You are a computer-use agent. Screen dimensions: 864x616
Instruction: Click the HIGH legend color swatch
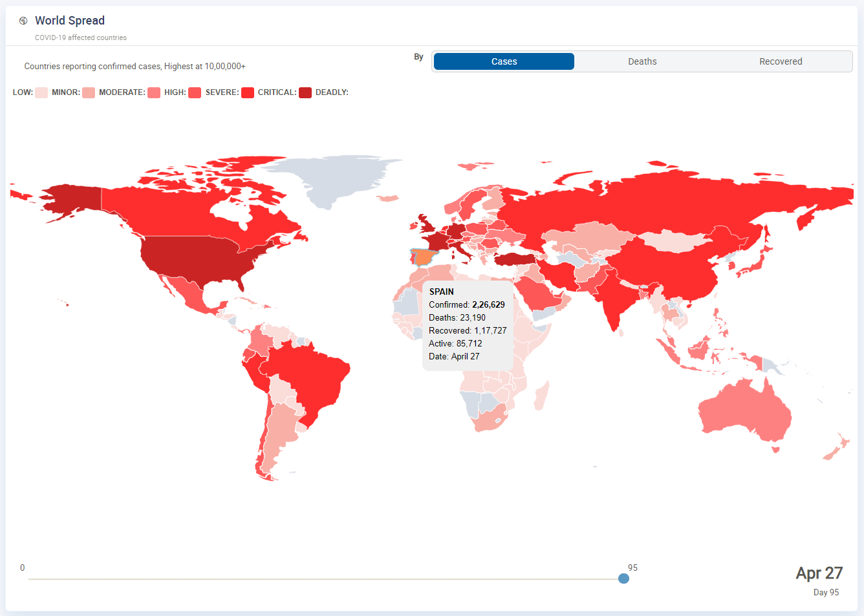(x=193, y=92)
